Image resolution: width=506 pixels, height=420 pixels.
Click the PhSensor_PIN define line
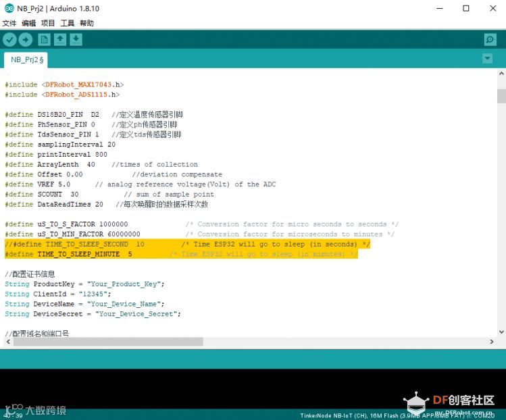91,124
